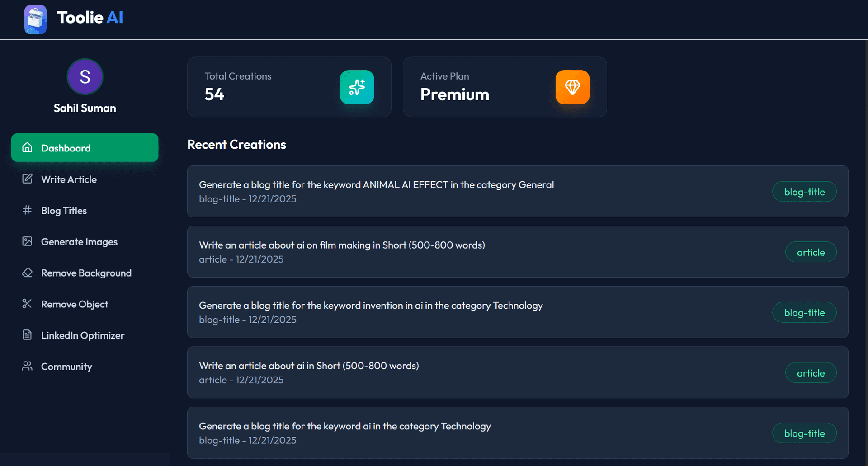Click the Toolie AI brand name text
This screenshot has width=868, height=466.
[90, 18]
